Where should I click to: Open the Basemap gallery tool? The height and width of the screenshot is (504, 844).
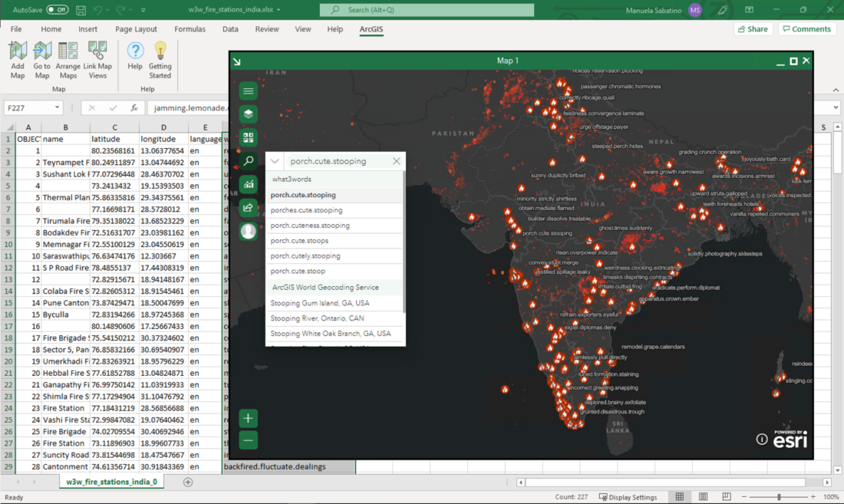[248, 138]
